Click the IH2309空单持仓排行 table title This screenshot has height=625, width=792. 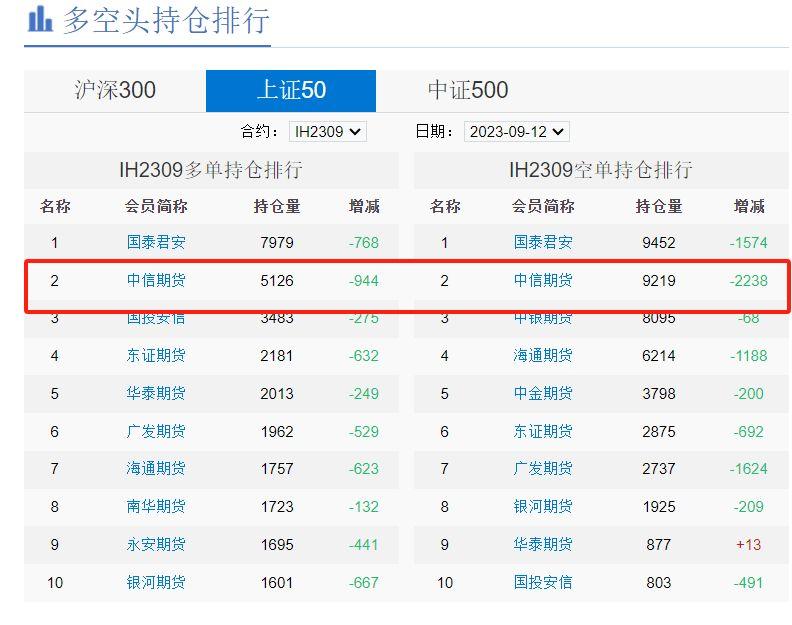[601, 170]
